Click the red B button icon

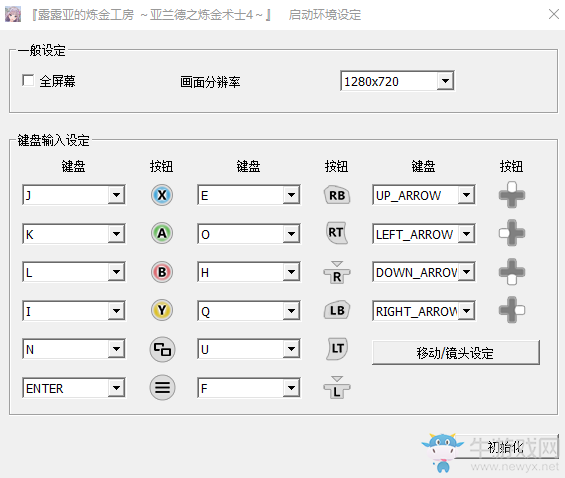click(162, 272)
